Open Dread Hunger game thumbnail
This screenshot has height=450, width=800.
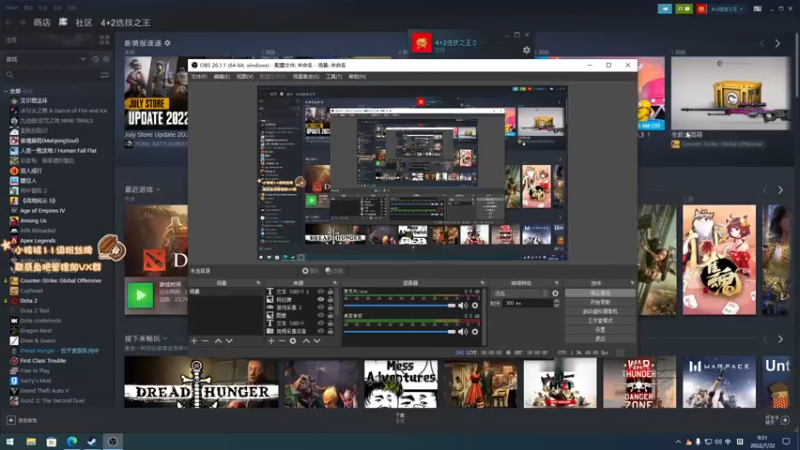pos(202,383)
